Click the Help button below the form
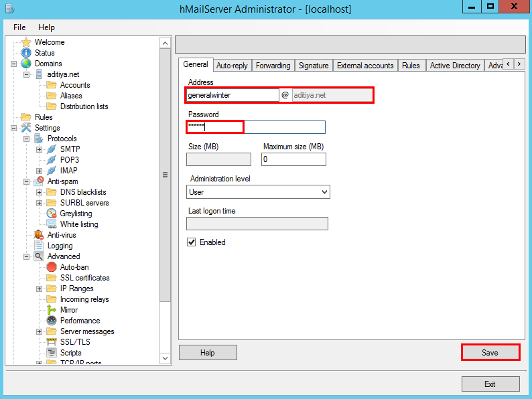Screen dimensions: 532x399 [x=208, y=353]
